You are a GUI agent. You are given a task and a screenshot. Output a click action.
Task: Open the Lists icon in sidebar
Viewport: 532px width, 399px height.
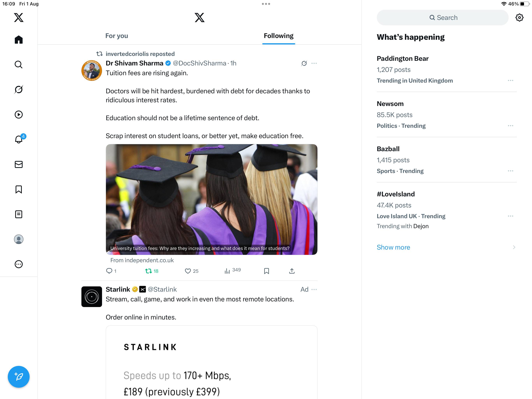pos(18,214)
